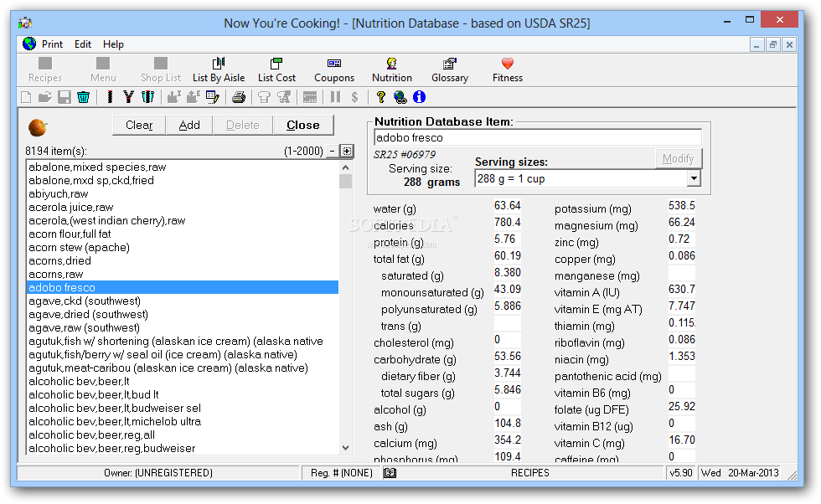Open the Coupons manager
Screen dimensions: 821x504
334,70
